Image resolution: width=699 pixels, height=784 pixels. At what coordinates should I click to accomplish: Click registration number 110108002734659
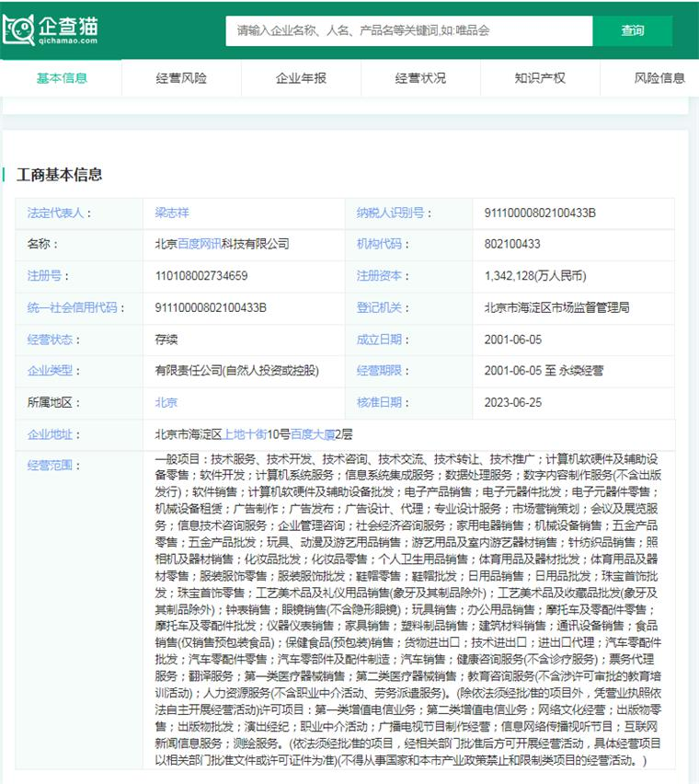click(201, 275)
